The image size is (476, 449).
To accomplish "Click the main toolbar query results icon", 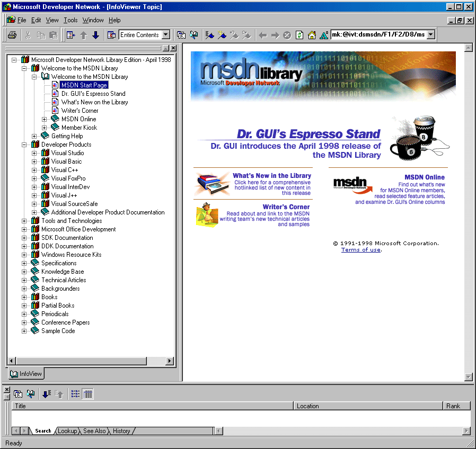I will pyautogui.click(x=181, y=35).
